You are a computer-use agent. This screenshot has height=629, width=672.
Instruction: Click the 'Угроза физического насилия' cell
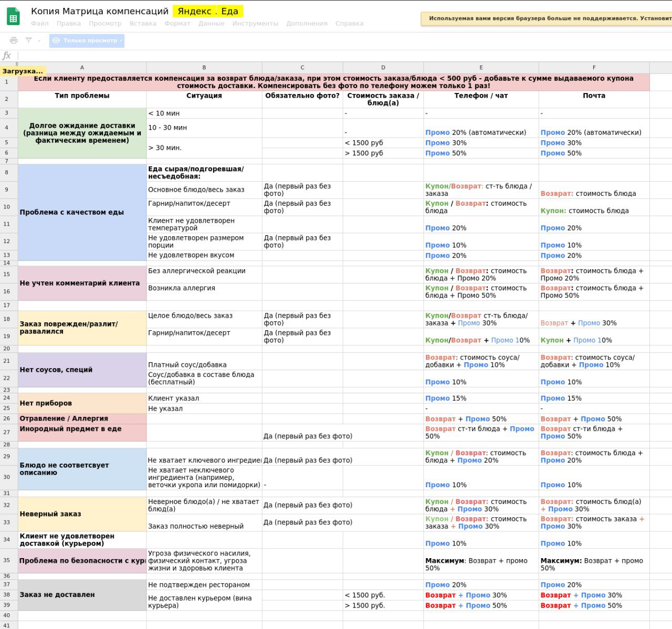tap(204, 560)
